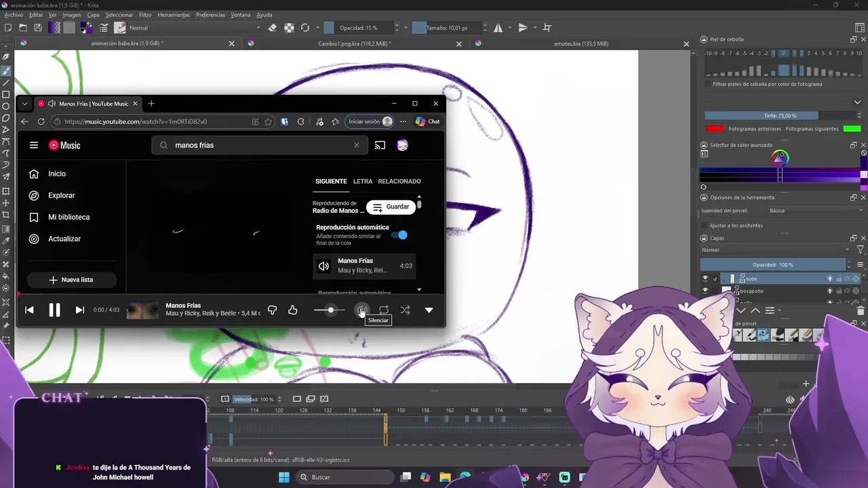Switch to emotes.kra document tab

pos(581,43)
